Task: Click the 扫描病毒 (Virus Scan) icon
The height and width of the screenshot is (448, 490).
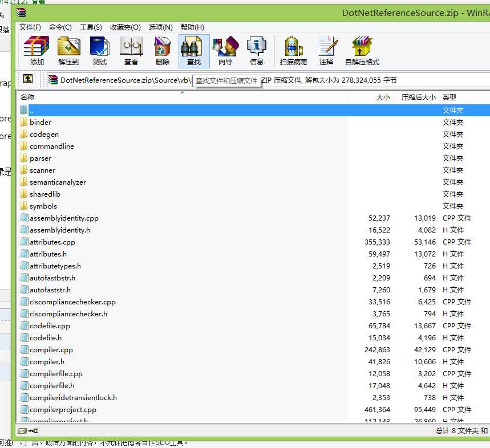Action: point(294,51)
